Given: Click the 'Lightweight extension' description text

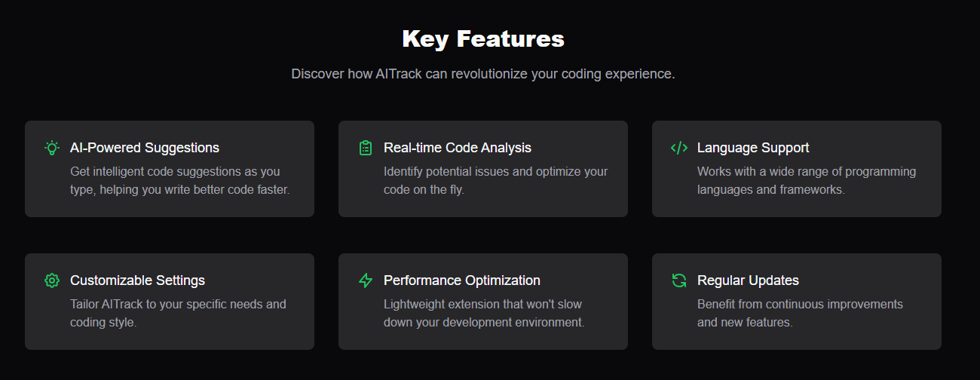Looking at the screenshot, I should coord(484,314).
